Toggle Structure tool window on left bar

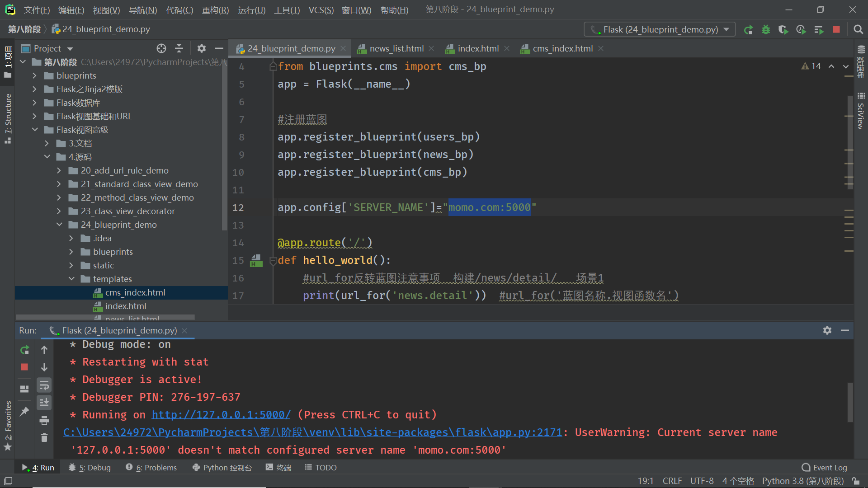(8, 118)
